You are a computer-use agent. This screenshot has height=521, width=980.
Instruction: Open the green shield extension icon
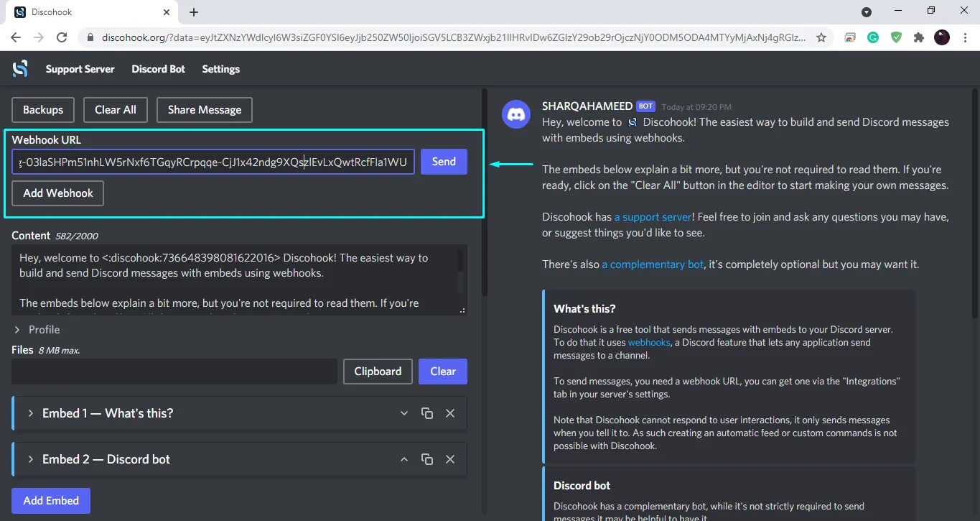pos(896,37)
